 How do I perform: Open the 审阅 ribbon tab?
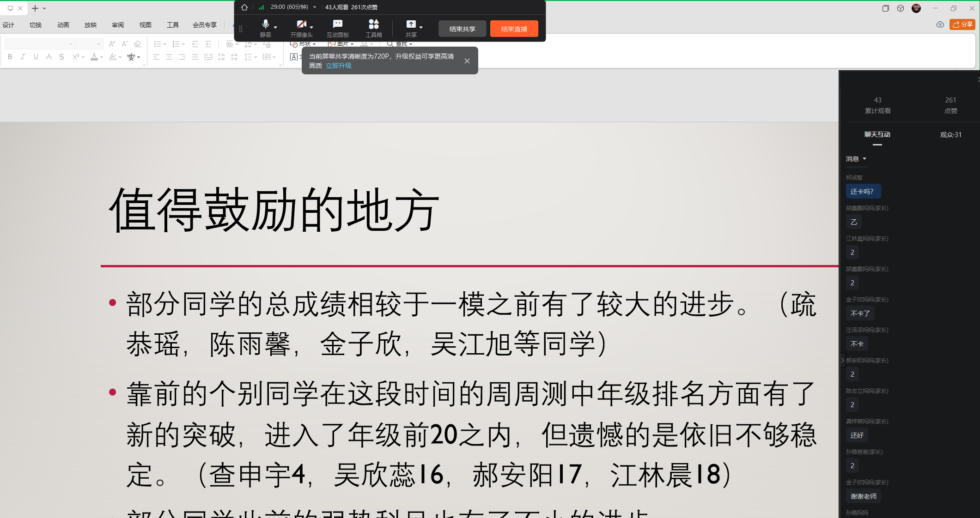[x=118, y=25]
